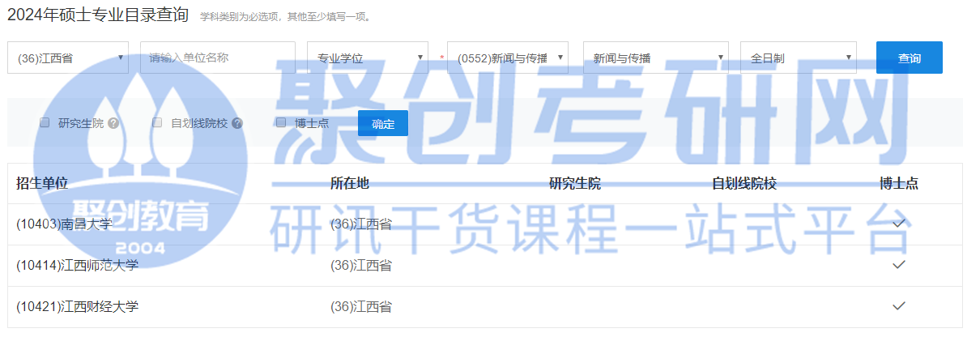Viewport: 980px width, 337px height.
Task: Focus the 请输入单位名称 unit name input field
Action: (x=218, y=58)
